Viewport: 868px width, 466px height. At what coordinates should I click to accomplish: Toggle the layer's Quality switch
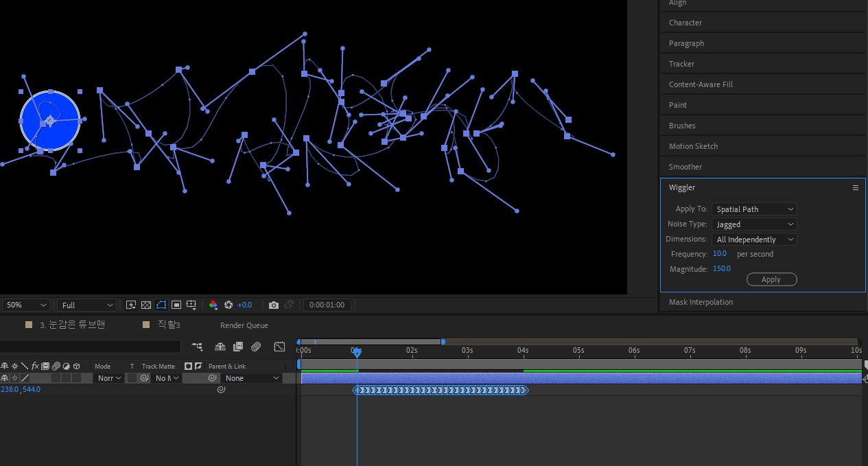tap(25, 378)
